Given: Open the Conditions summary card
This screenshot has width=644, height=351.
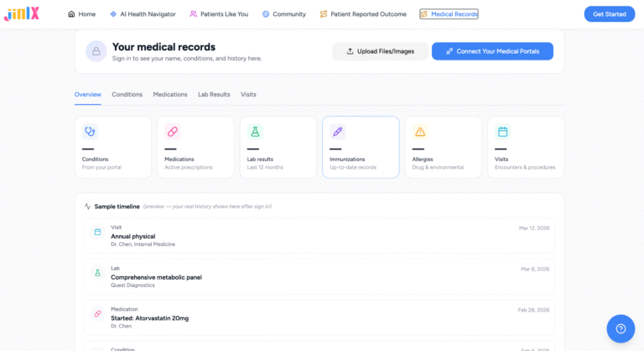Looking at the screenshot, I should click(113, 147).
